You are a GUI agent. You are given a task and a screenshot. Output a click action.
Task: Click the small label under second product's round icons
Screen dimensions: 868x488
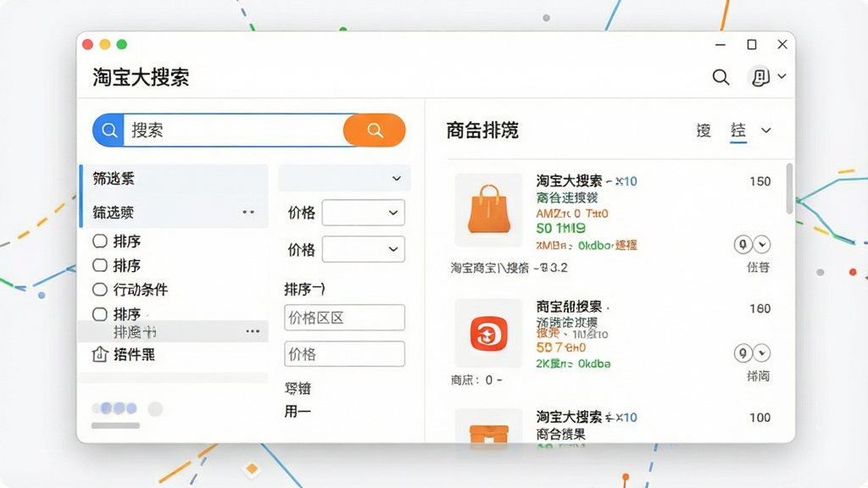click(758, 376)
